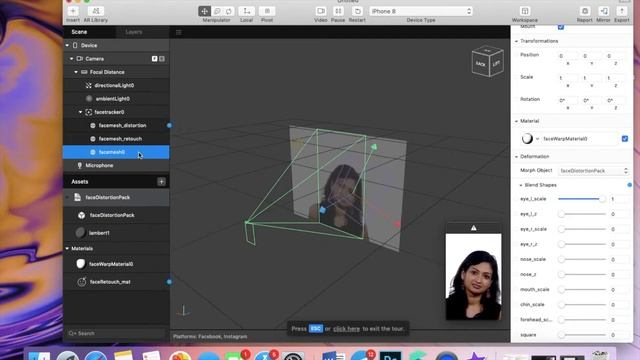Click the warning triangle above simulator

tap(473, 228)
